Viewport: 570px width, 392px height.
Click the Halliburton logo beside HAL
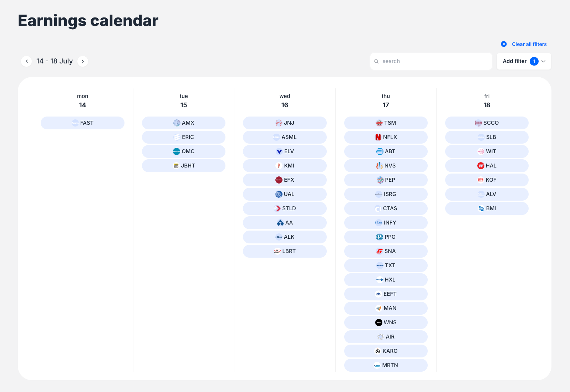[x=480, y=166]
